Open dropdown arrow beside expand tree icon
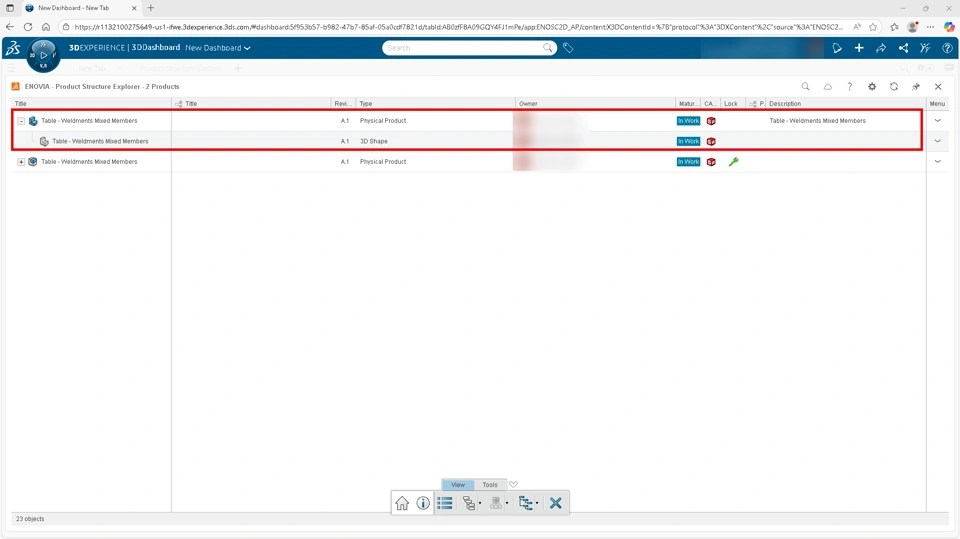The width and height of the screenshot is (960, 539). [537, 503]
